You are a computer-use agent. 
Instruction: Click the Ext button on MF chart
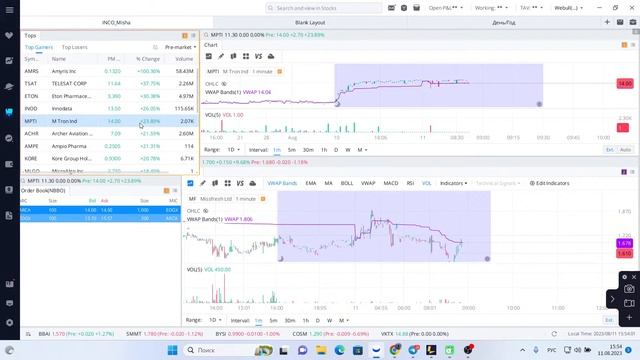pyautogui.click(x=609, y=320)
